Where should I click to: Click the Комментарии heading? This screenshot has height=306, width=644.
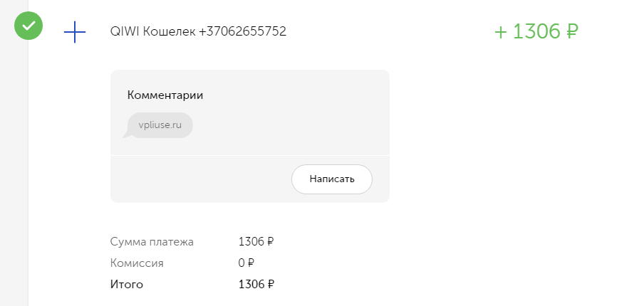click(x=165, y=95)
